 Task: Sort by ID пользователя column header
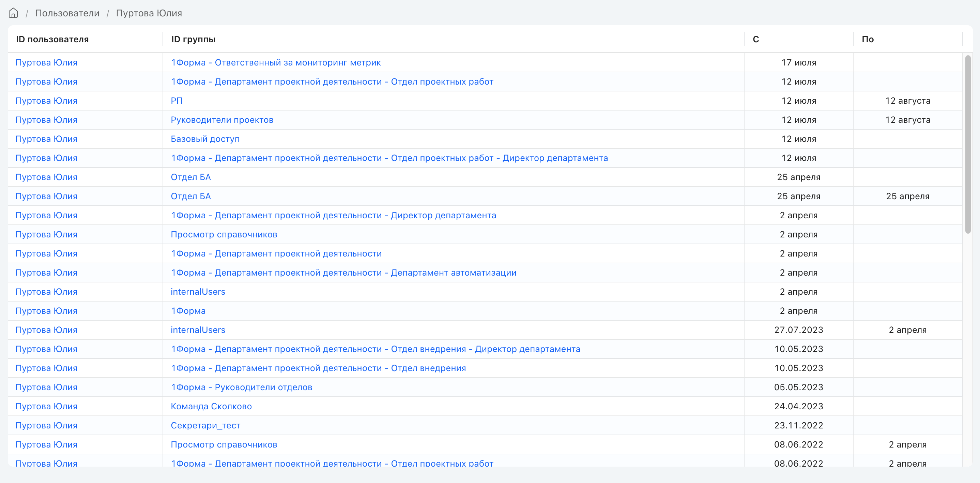coord(52,39)
